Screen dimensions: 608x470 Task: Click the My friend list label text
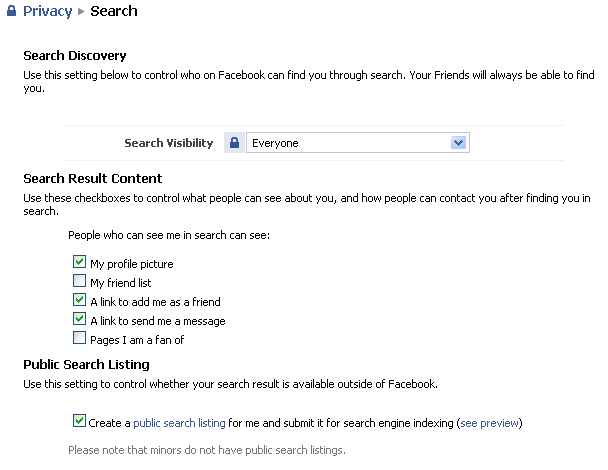[x=121, y=283]
